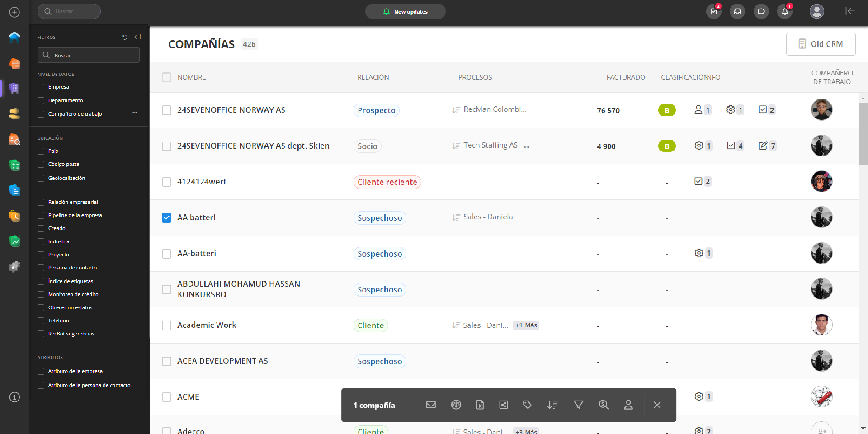Enable the Empresa filter checkbox
868x434 pixels.
[41, 87]
